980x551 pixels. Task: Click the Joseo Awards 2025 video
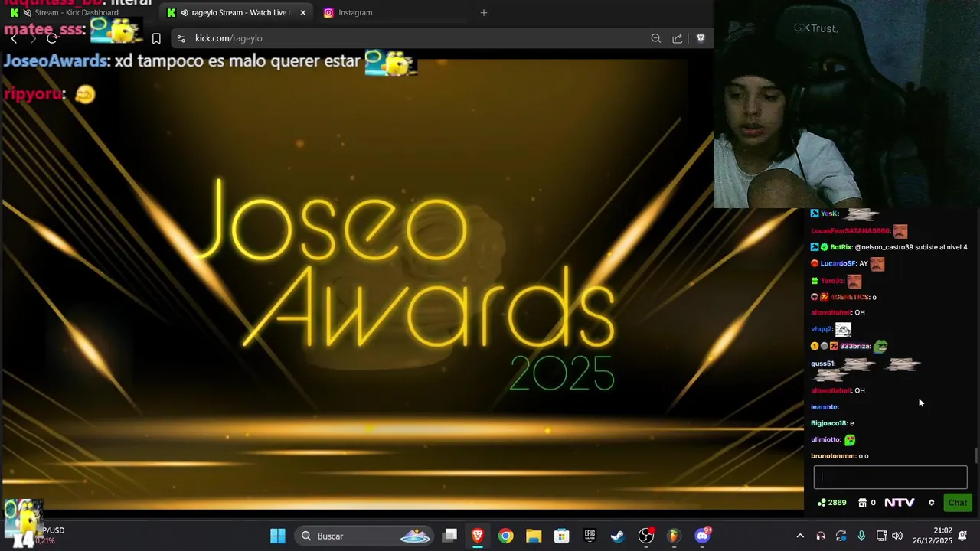click(402, 283)
